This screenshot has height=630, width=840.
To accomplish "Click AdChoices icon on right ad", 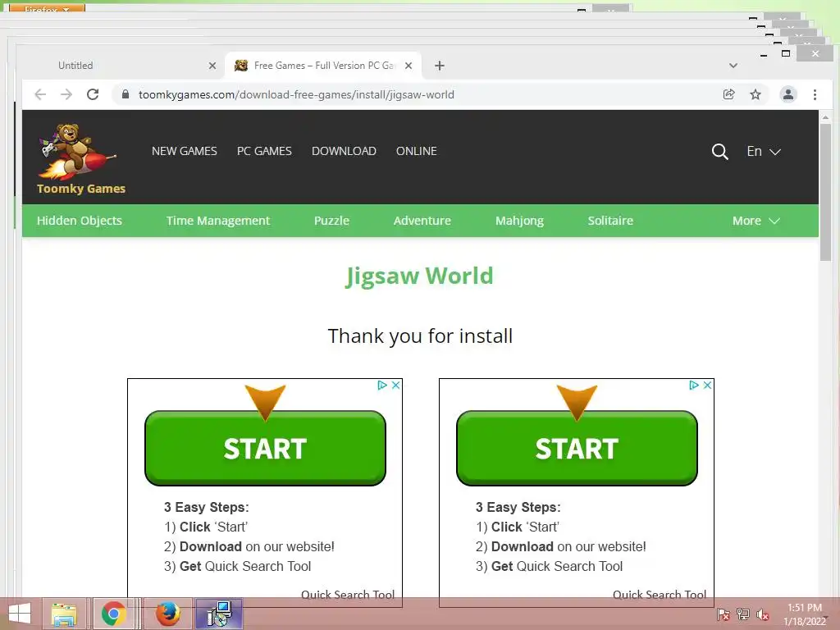I will click(x=694, y=385).
